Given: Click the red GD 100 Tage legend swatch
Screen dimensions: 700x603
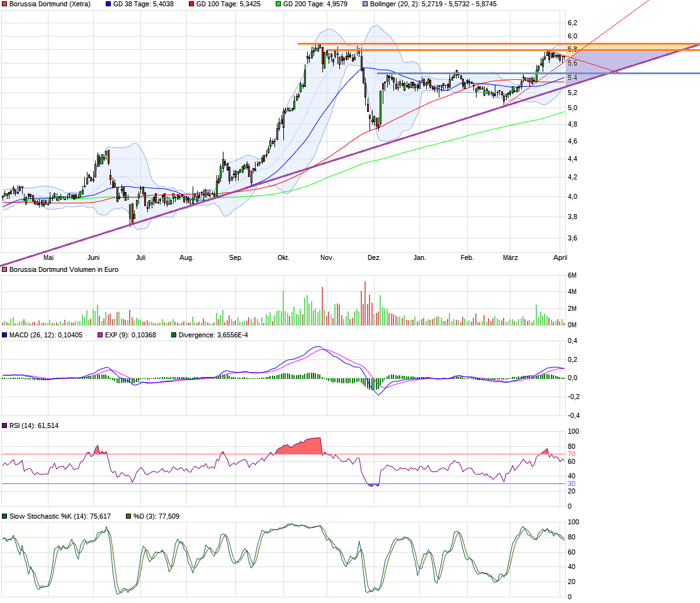Looking at the screenshot, I should 191,4.
